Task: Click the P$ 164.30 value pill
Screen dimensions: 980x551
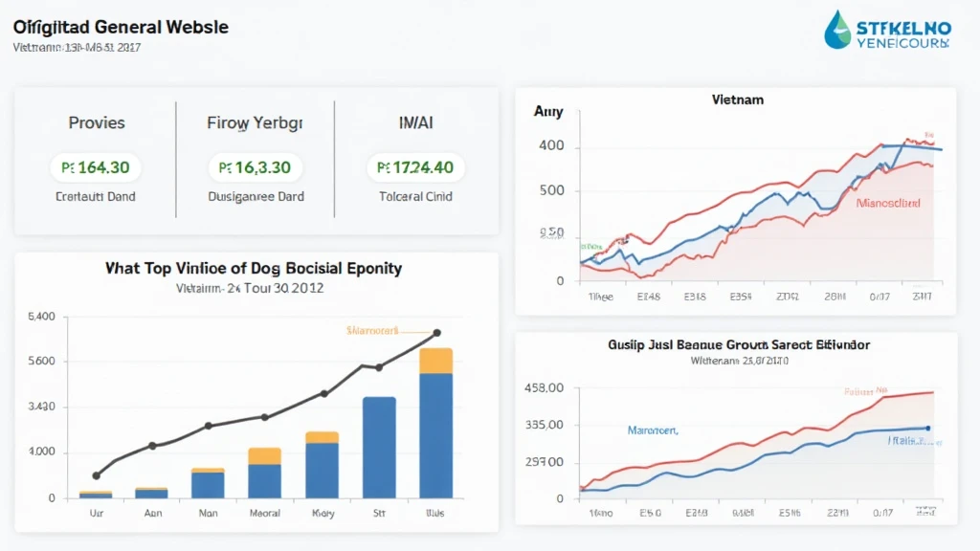Action: point(96,167)
